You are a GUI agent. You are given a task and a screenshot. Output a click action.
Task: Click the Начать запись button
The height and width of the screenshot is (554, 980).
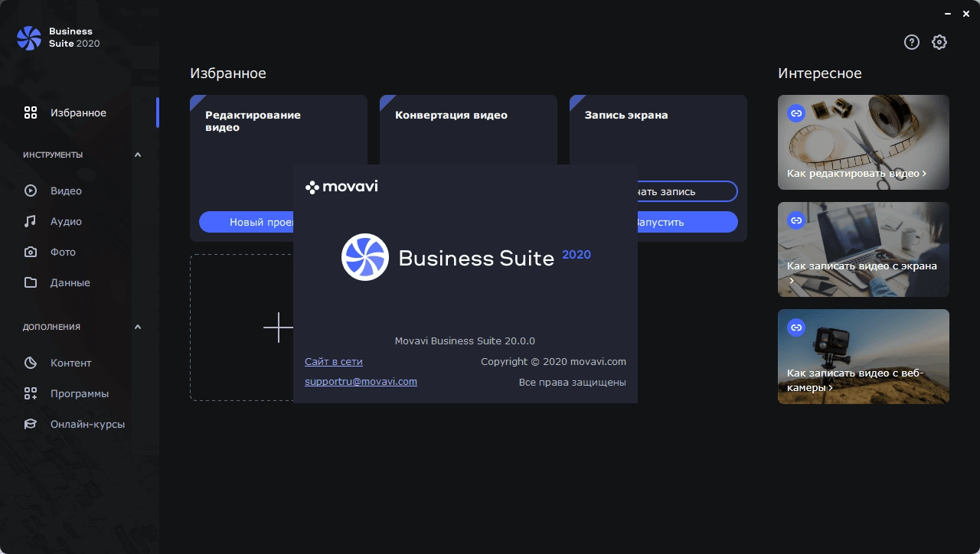[687, 191]
